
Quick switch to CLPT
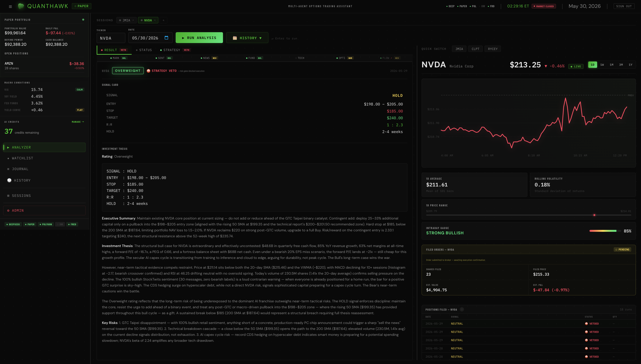(475, 49)
